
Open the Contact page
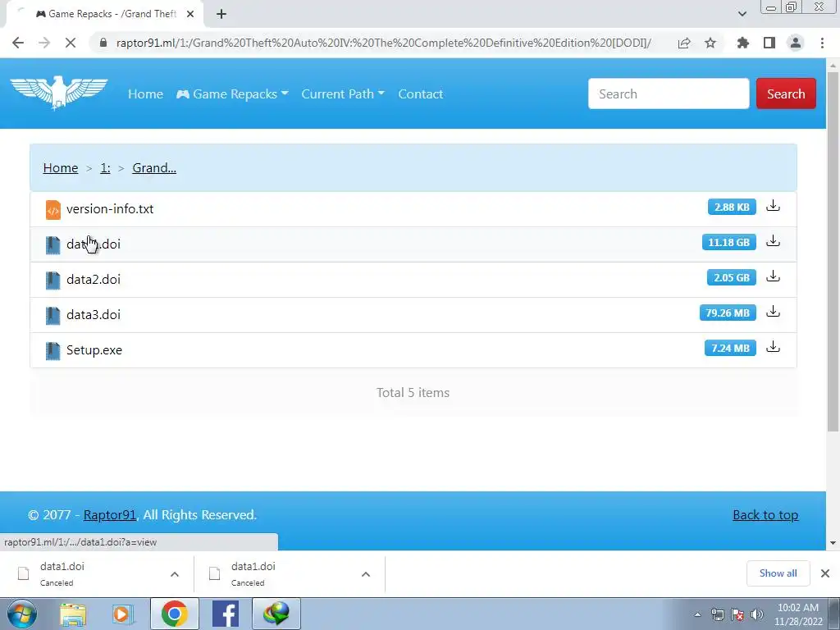[x=421, y=94]
